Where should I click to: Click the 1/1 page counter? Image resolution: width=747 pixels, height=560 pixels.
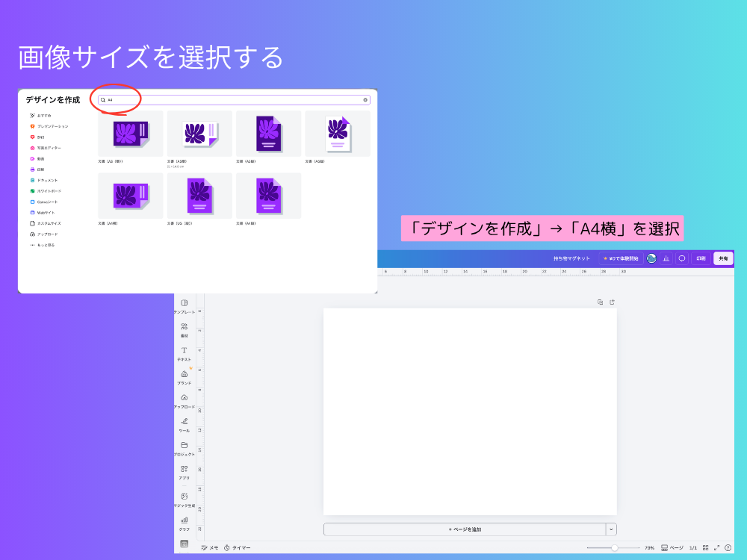click(x=693, y=547)
